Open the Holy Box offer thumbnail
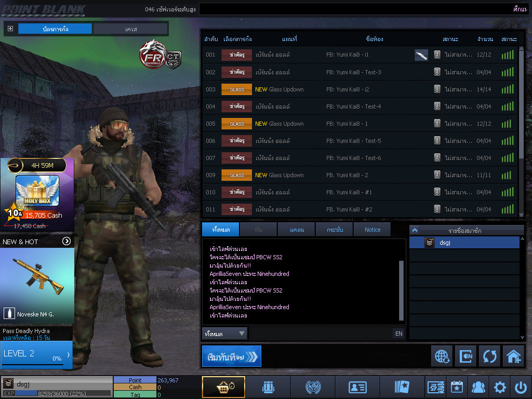Image resolution: width=532 pixels, height=399 pixels. pos(37,191)
